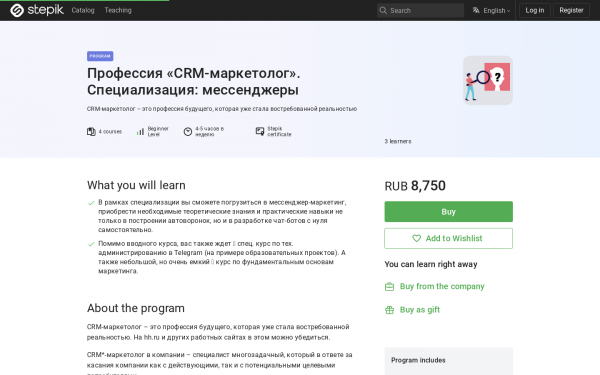Click the '4 courses' text
This screenshot has width=600, height=375.
pos(110,132)
